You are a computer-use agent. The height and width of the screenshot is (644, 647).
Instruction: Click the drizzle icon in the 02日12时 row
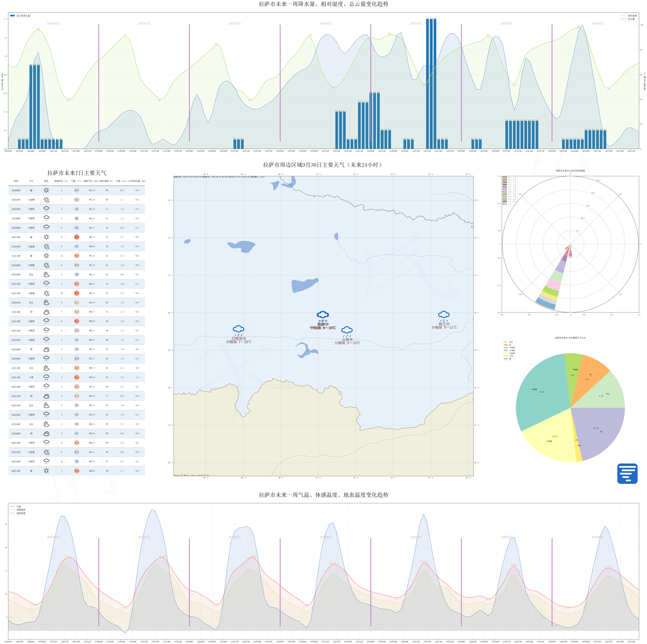(x=46, y=284)
